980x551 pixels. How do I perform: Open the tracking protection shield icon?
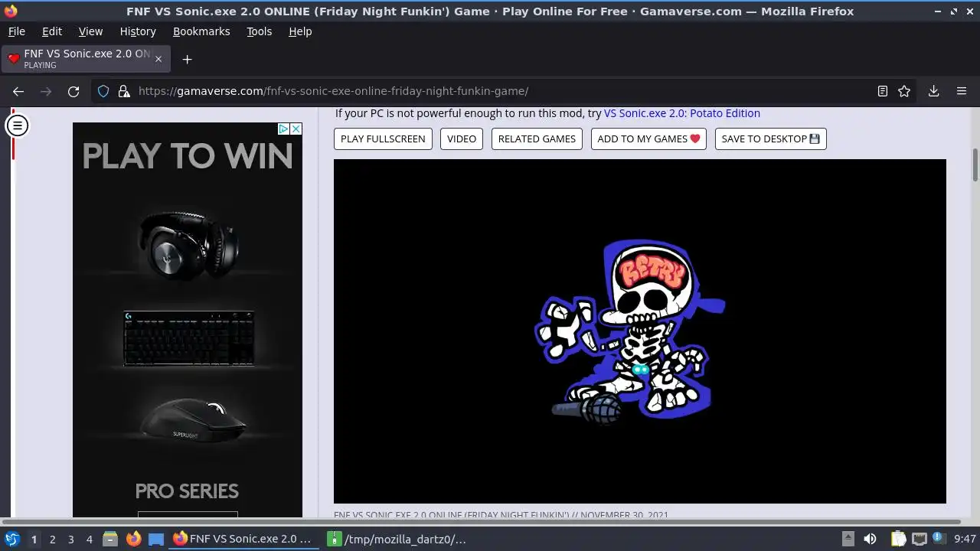[103, 91]
